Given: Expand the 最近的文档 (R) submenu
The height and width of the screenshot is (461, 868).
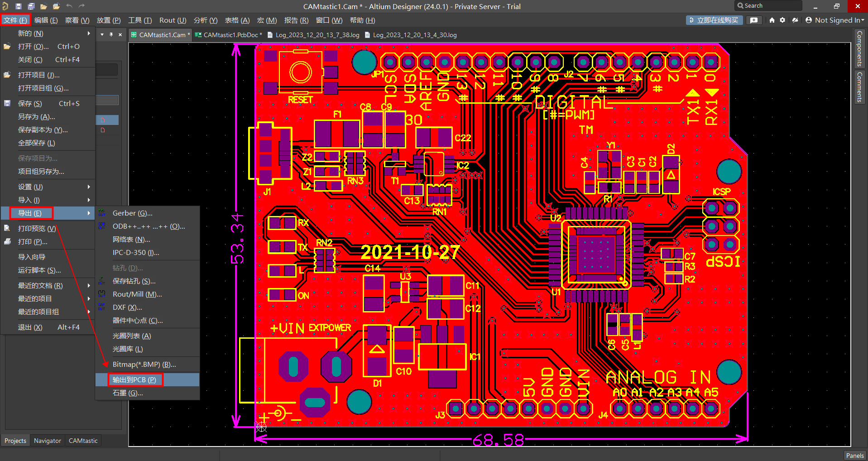Looking at the screenshot, I should coord(40,286).
